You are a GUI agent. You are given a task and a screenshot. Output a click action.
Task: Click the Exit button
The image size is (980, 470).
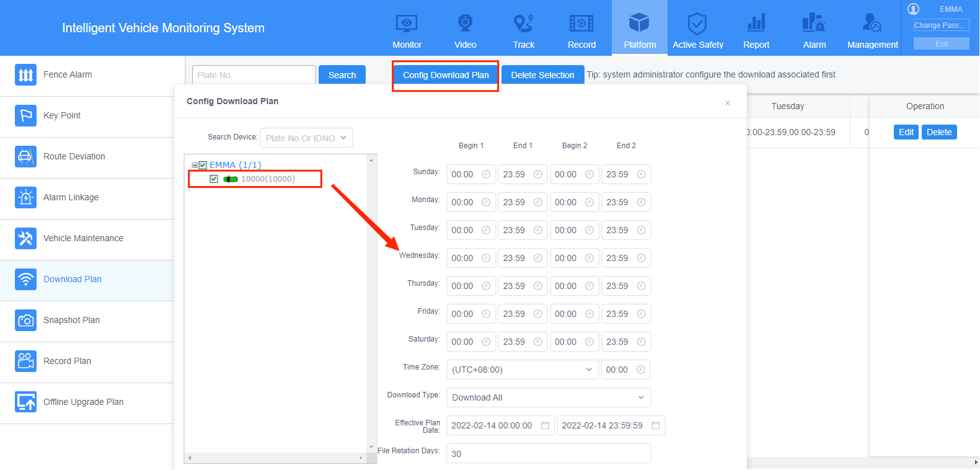click(941, 43)
